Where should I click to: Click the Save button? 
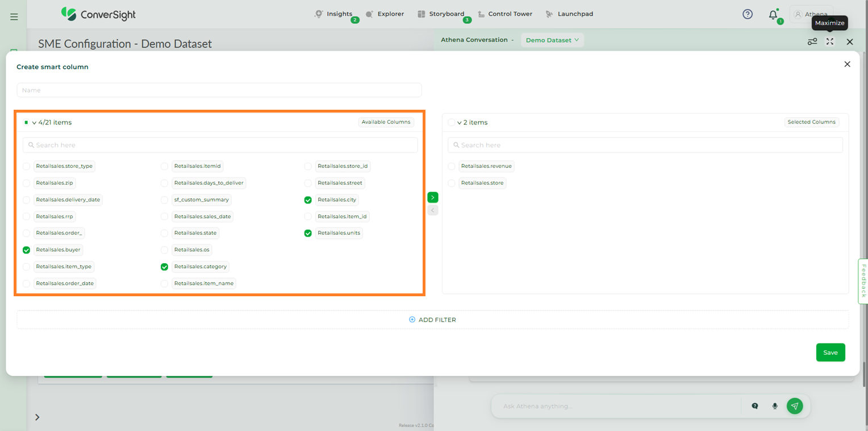pos(830,353)
